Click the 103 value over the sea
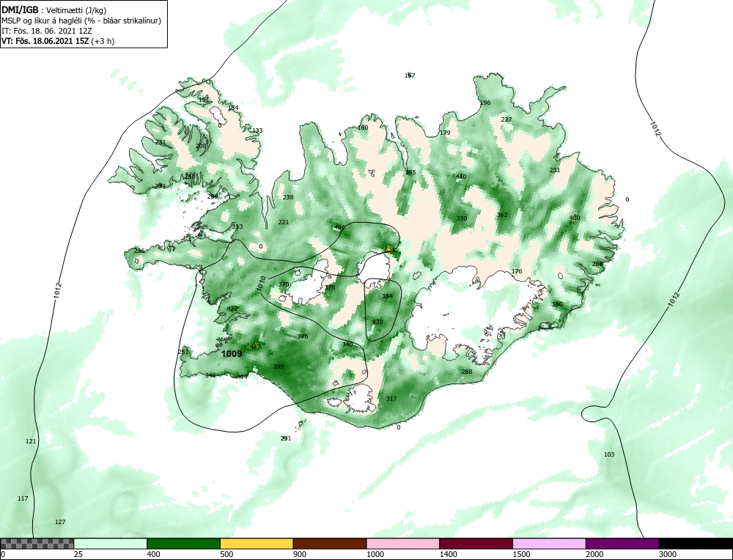This screenshot has height=560, width=733. (x=609, y=455)
